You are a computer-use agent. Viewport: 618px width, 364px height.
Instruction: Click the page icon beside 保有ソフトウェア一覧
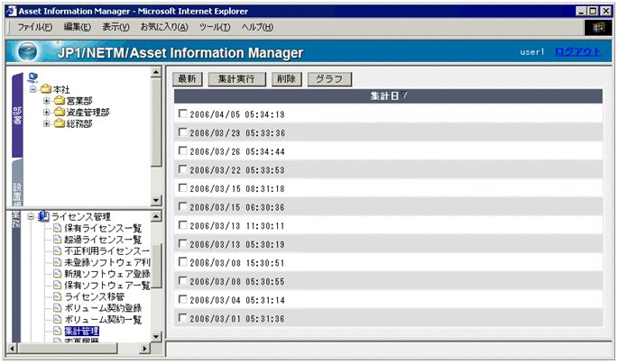(58, 285)
